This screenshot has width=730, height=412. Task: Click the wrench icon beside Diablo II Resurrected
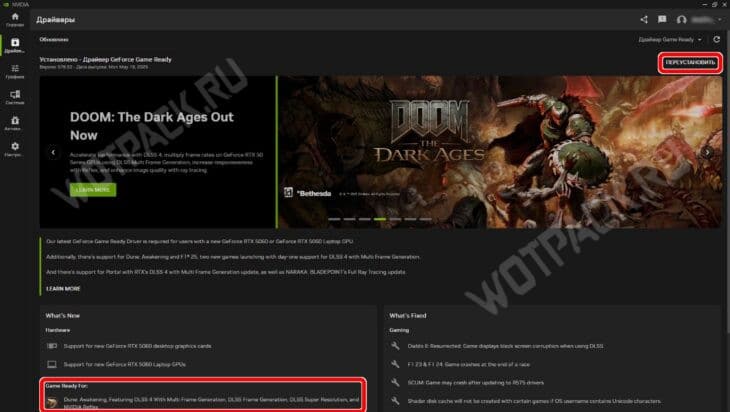[x=395, y=346]
